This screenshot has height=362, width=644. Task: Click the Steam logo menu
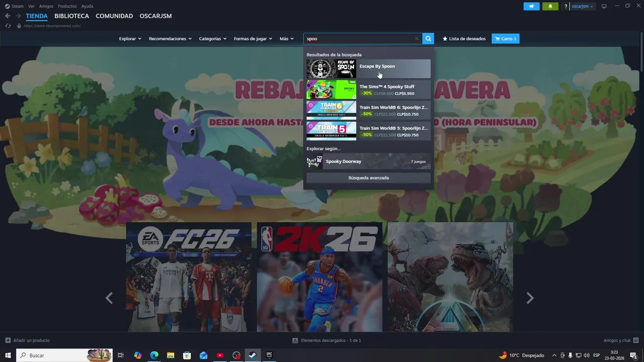click(x=7, y=7)
